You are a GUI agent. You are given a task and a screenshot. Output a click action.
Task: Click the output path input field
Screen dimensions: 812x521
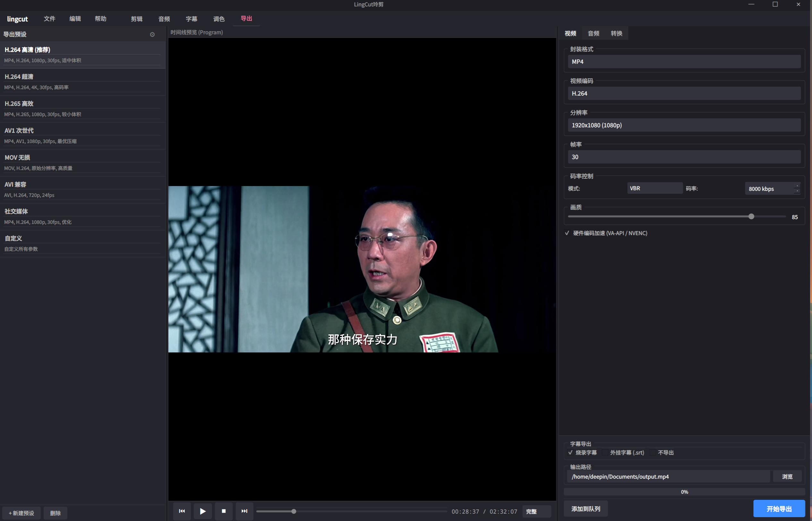tap(669, 477)
